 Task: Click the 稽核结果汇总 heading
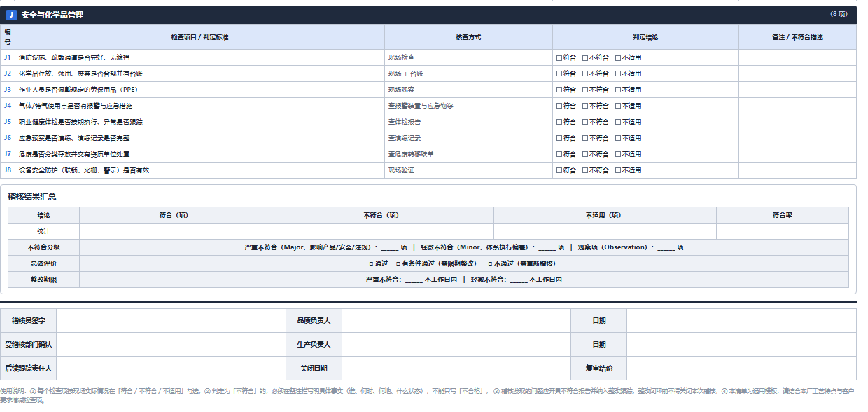coord(32,197)
